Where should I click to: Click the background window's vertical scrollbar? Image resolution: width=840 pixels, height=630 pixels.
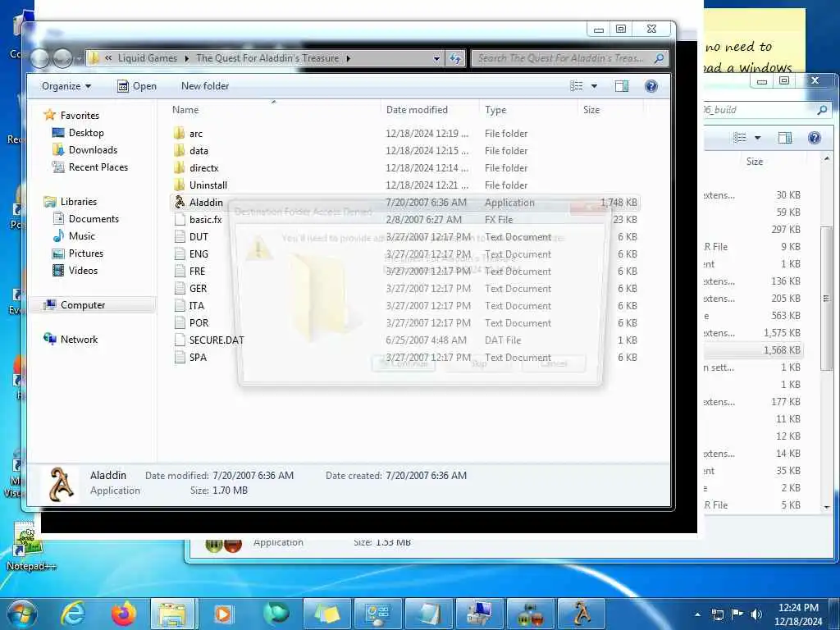(826, 298)
